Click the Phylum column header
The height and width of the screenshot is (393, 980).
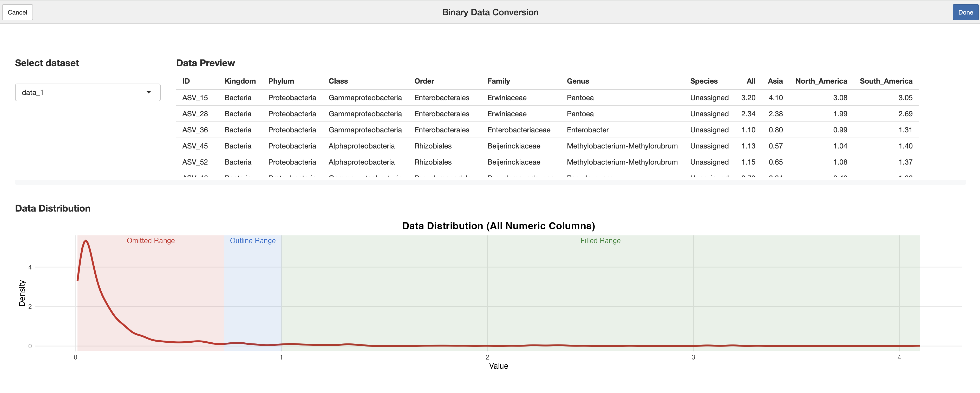pyautogui.click(x=281, y=81)
